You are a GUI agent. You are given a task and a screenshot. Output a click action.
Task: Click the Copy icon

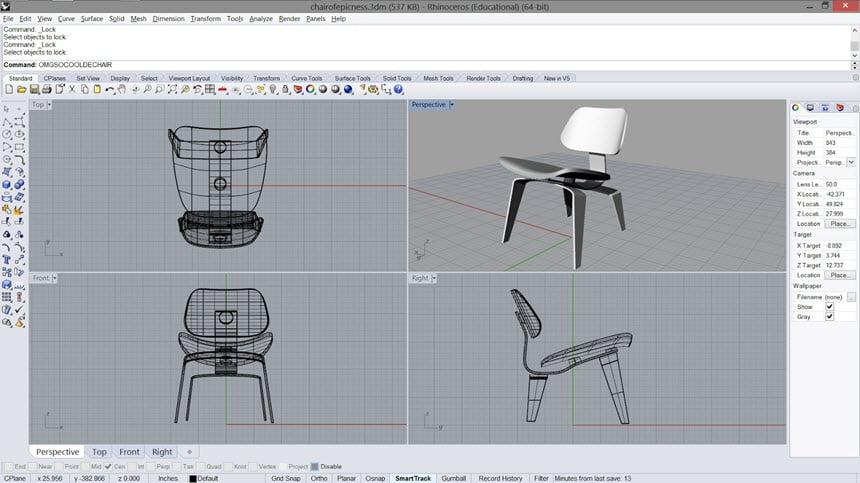tap(84, 89)
